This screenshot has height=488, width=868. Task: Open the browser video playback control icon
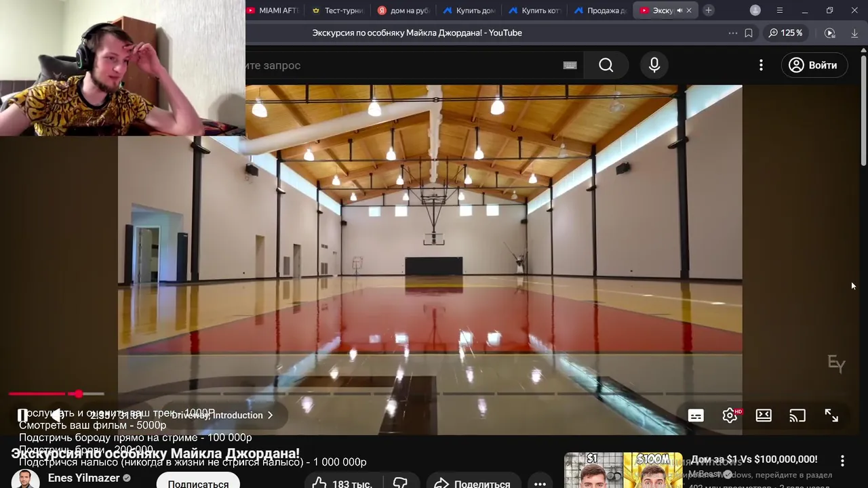click(x=830, y=33)
